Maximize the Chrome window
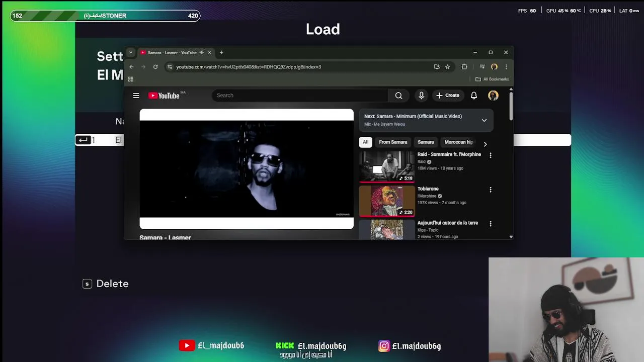This screenshot has height=362, width=644. click(x=491, y=52)
